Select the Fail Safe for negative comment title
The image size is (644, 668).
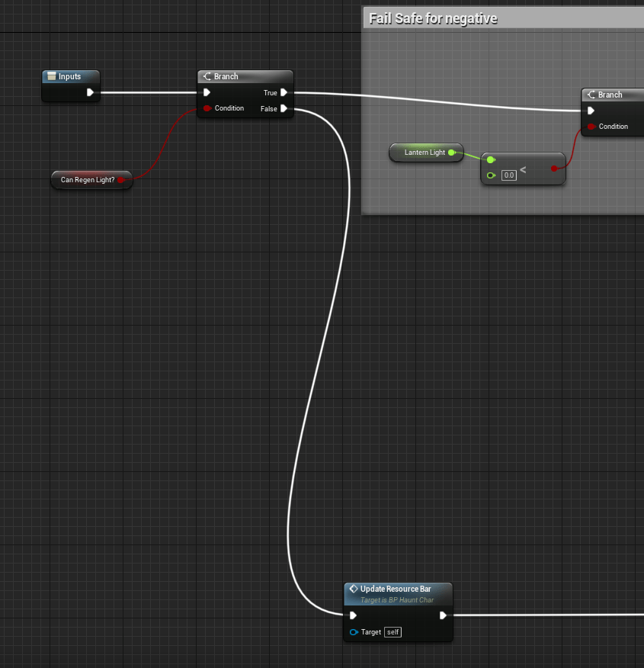point(433,18)
